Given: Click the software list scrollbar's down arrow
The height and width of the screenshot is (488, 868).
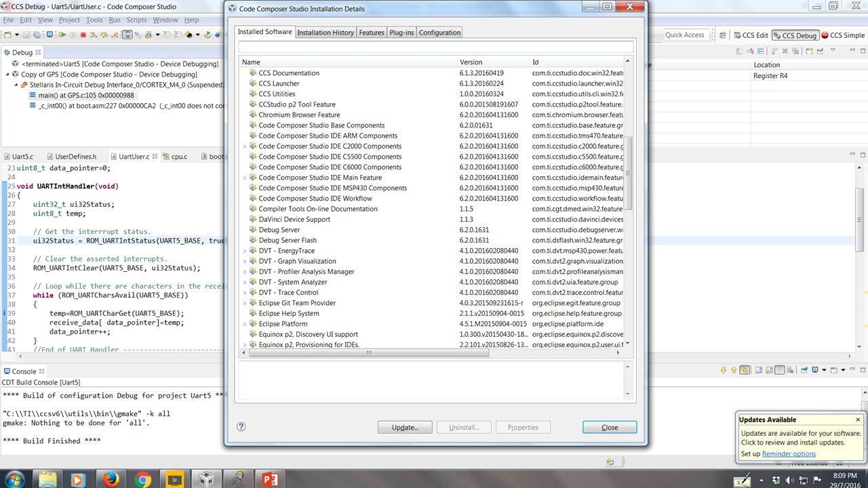Looking at the screenshot, I should tap(628, 344).
